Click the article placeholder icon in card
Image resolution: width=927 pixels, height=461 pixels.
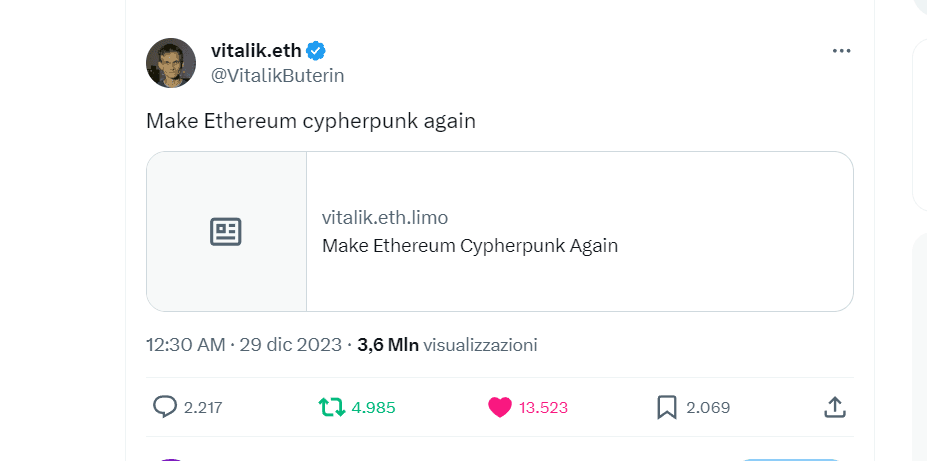coord(226,232)
